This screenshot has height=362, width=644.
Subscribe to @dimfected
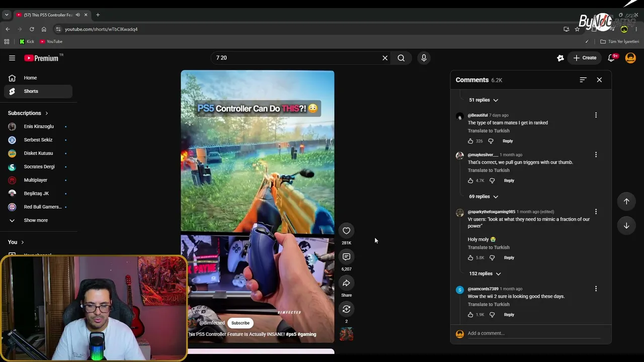240,323
